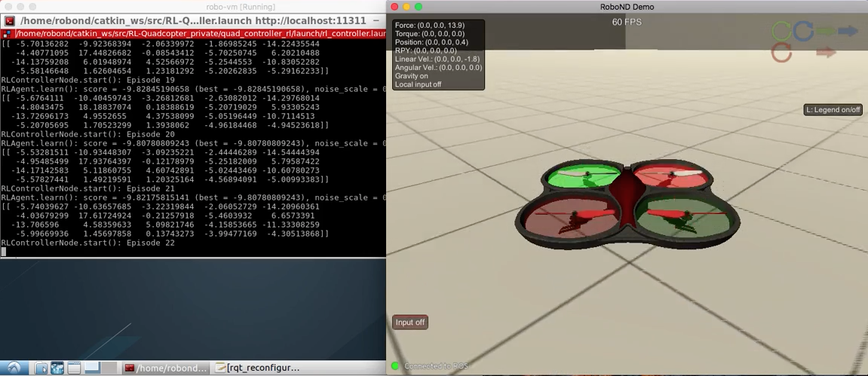The height and width of the screenshot is (376, 868).
Task: Click the red rotation arrow legend icon
Action: [782, 53]
